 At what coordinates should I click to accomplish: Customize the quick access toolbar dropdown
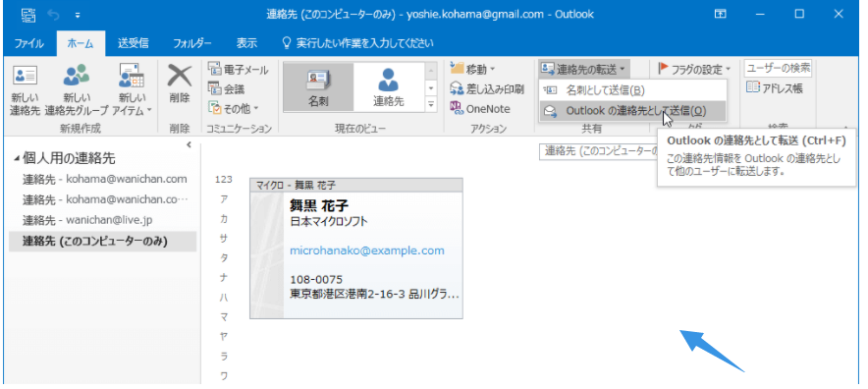[77, 15]
